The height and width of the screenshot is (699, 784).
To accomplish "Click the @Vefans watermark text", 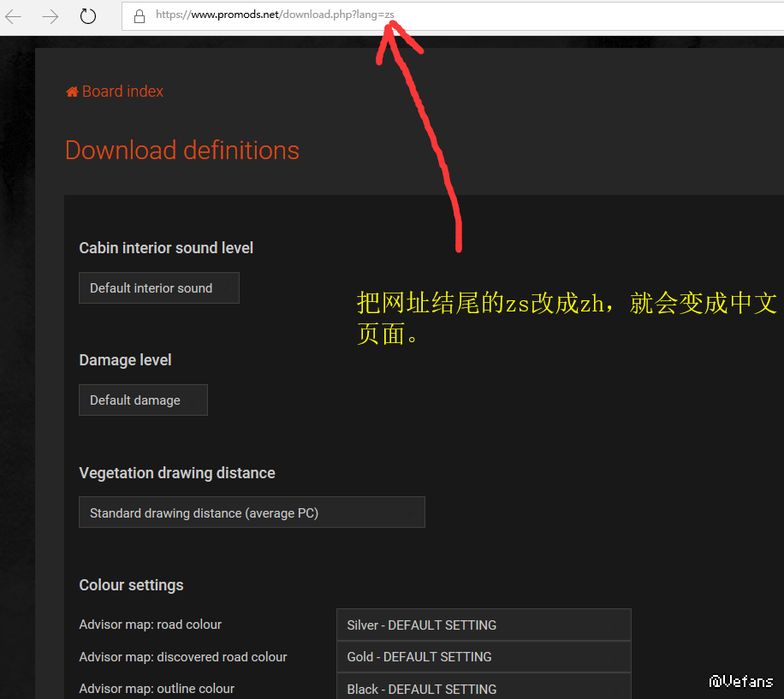I will [x=741, y=681].
